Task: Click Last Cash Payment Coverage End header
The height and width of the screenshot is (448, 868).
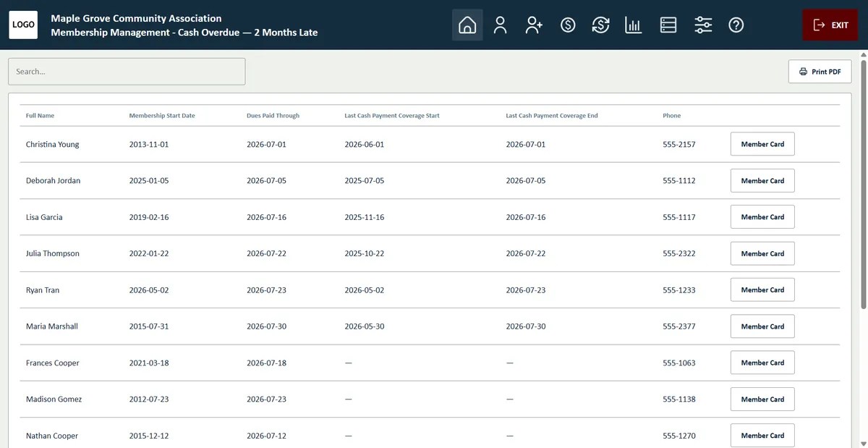Action: point(552,116)
